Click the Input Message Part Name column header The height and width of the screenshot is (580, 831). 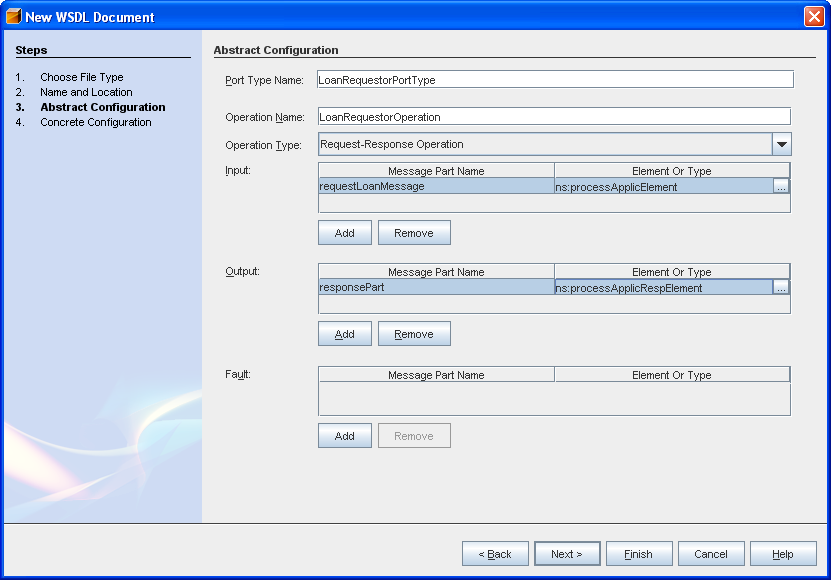point(436,171)
